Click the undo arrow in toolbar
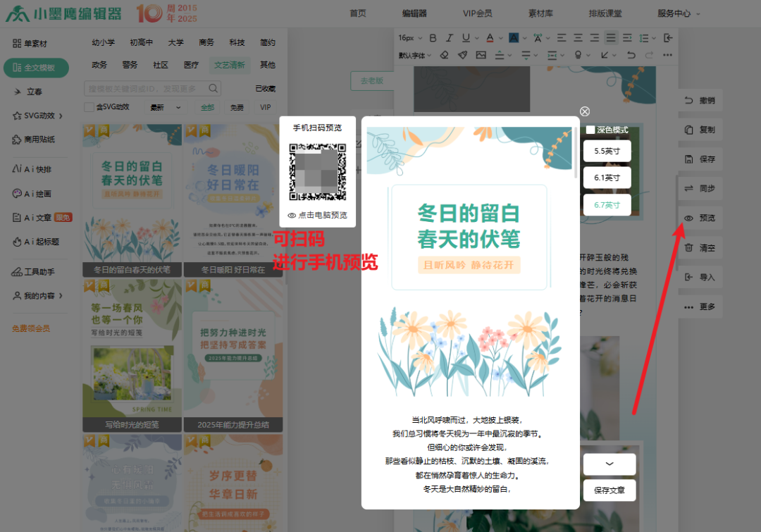 [631, 55]
